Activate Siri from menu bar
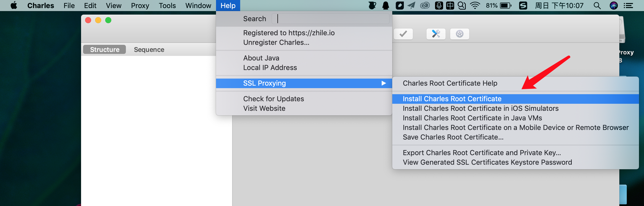Image resolution: width=644 pixels, height=206 pixels. [614, 6]
